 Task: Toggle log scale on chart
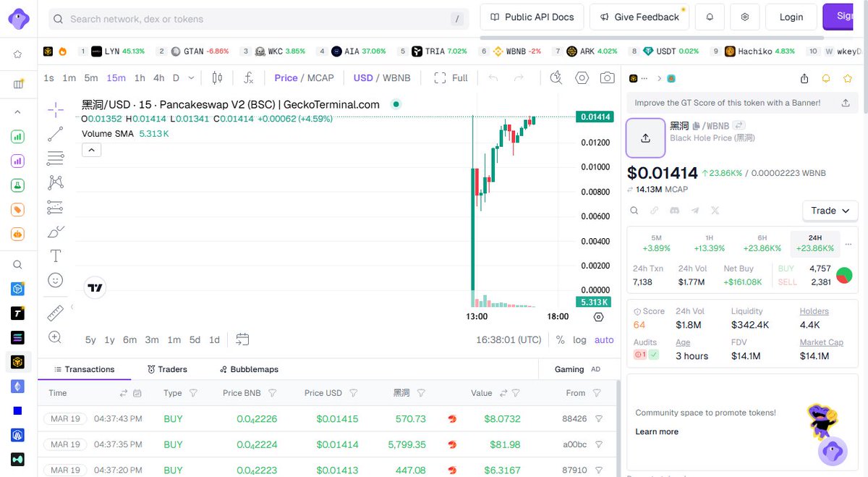(580, 339)
